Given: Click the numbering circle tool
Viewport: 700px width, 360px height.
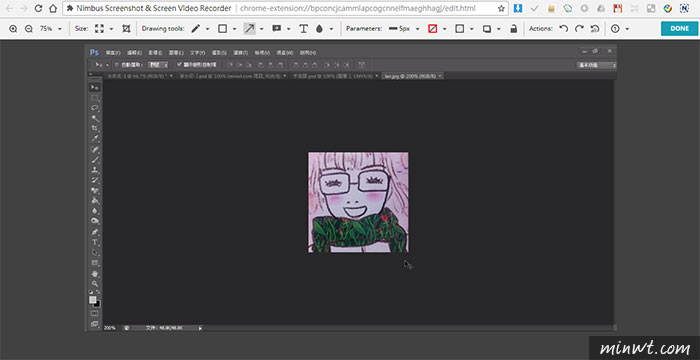Looking at the screenshot, I should 615,29.
